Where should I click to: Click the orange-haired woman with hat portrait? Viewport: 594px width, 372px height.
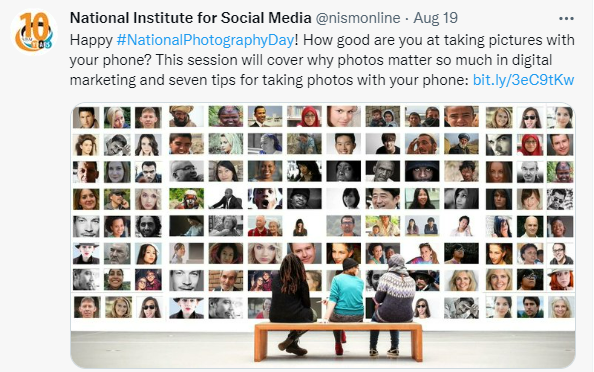560,280
